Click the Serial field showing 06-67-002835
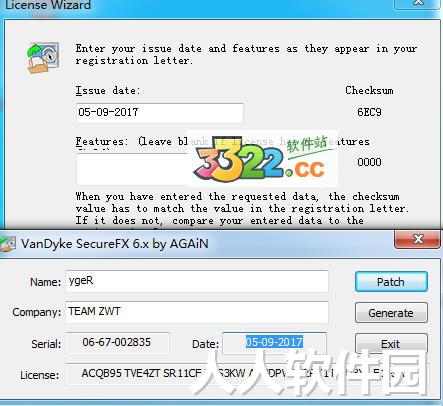This screenshot has height=406, width=443. (x=117, y=343)
